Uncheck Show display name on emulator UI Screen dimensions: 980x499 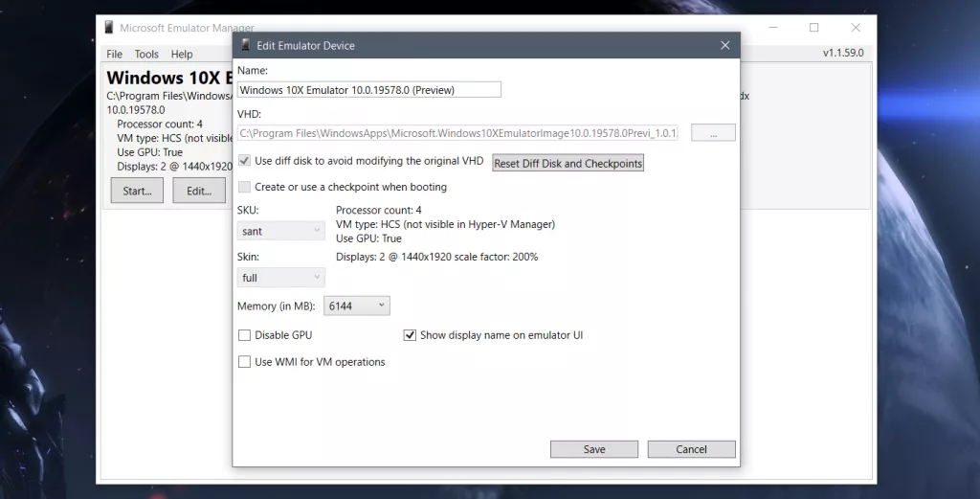(x=410, y=335)
